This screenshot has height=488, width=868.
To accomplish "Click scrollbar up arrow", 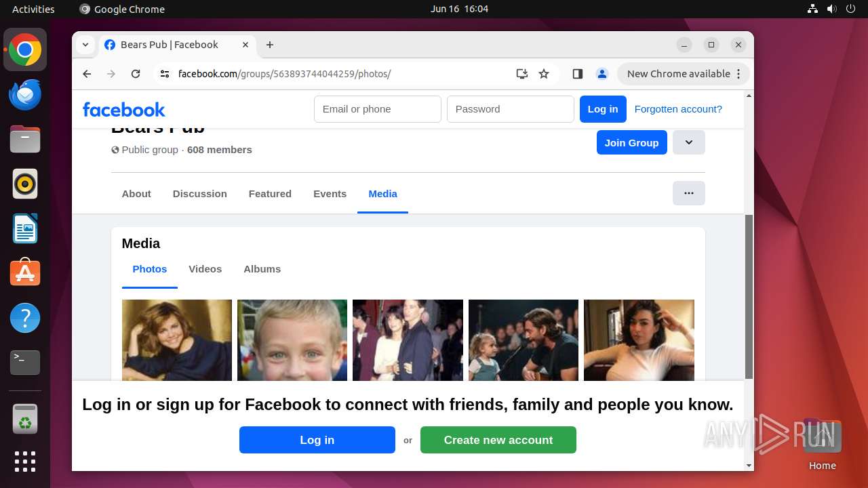I will point(749,96).
